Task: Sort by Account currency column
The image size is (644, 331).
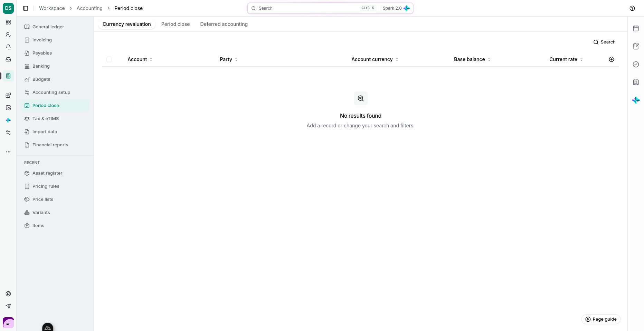Action: (375, 59)
